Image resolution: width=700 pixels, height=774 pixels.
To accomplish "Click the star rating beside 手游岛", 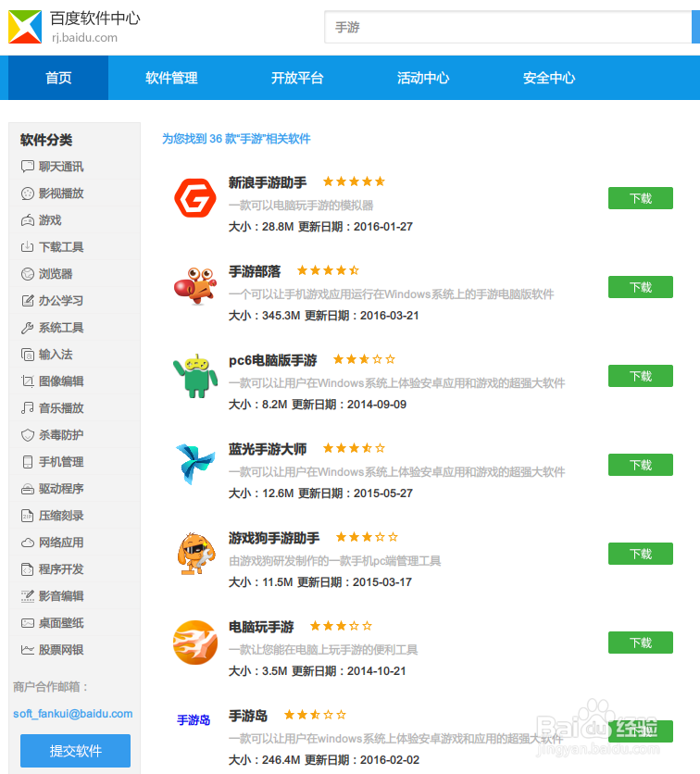I will (315, 715).
